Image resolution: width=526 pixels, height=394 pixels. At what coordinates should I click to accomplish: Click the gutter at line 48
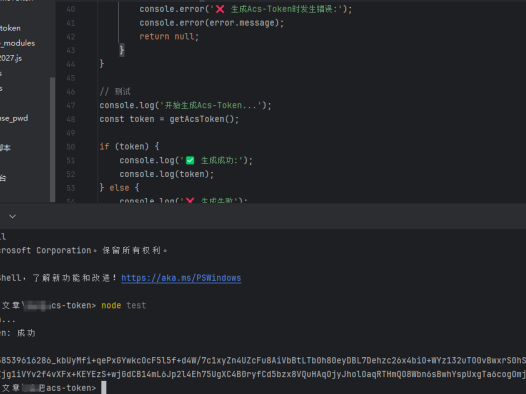[71, 119]
